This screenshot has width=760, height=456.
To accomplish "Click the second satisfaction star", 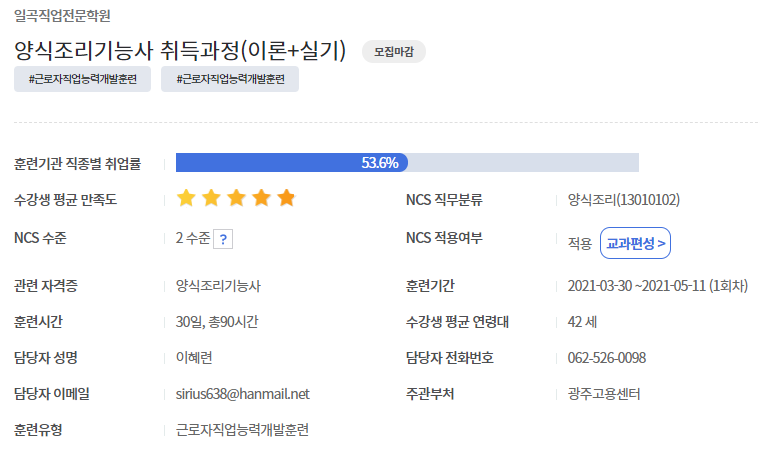I will tap(211, 198).
